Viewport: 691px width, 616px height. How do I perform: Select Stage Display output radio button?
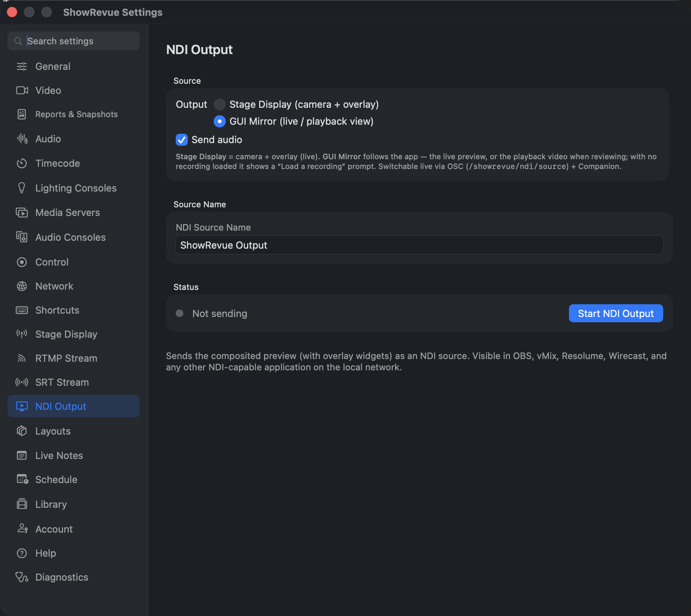coord(220,104)
